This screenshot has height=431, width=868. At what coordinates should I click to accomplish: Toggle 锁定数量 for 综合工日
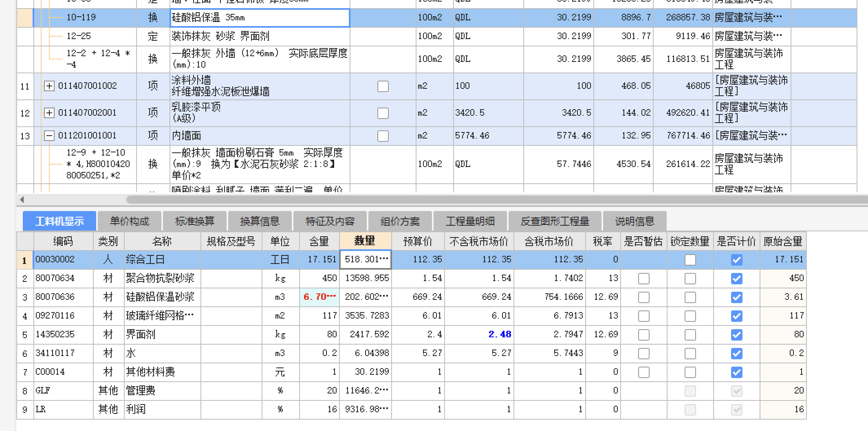click(x=690, y=260)
